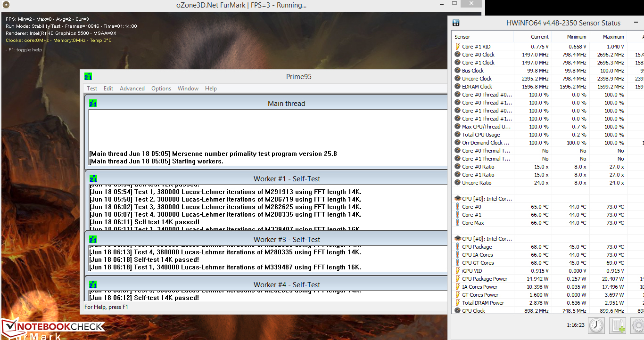This screenshot has height=340, width=644.
Task: Click the thermometer icon beside CPU Package
Action: (457, 247)
